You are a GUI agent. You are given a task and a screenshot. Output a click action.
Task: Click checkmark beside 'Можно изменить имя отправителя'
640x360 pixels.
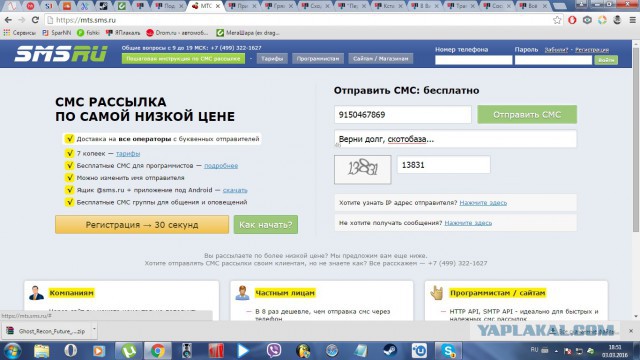pos(69,178)
